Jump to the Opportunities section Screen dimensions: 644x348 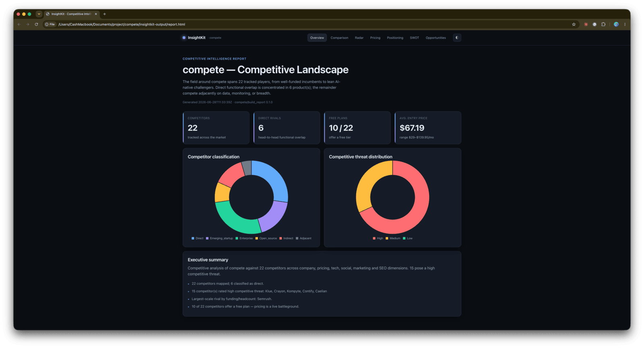click(436, 38)
